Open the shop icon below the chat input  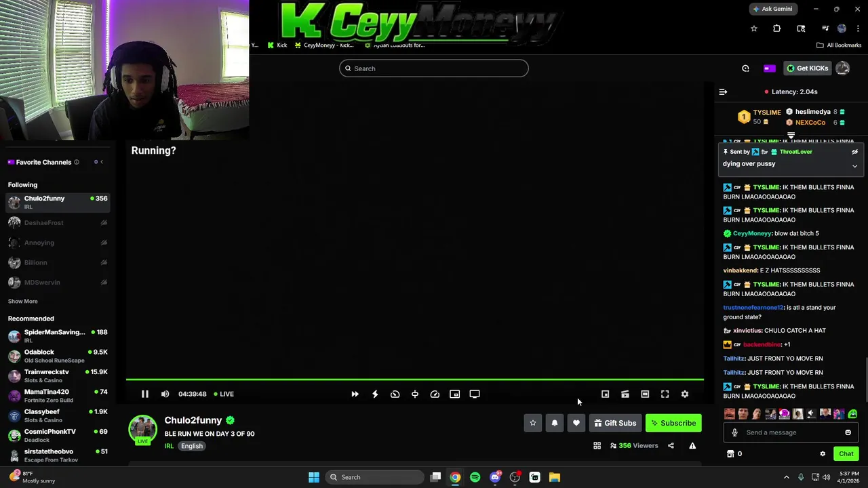730,454
